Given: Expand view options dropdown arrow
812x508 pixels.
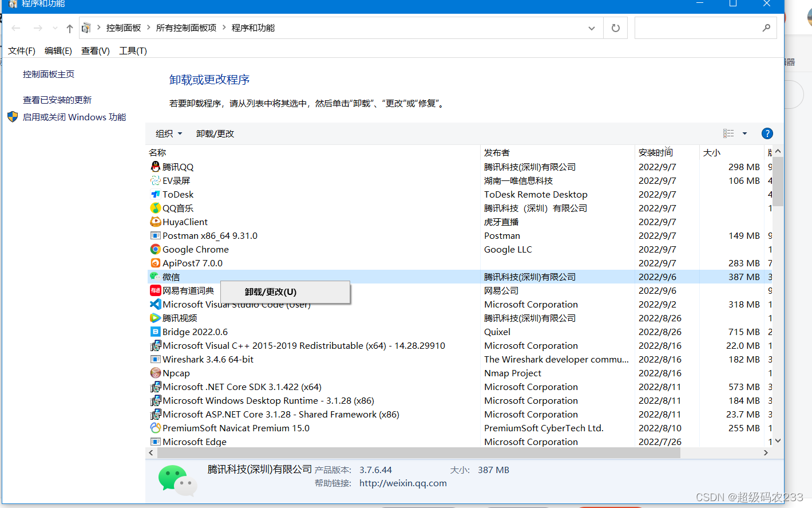Looking at the screenshot, I should (744, 133).
